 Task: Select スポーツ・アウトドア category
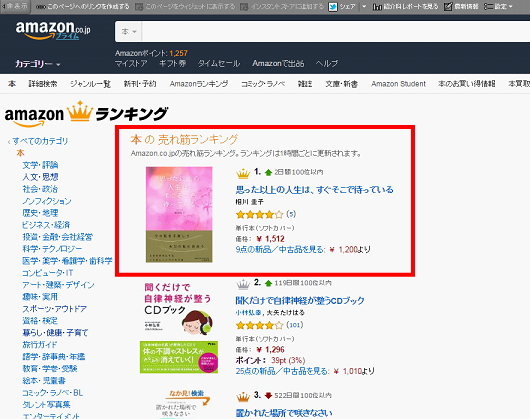click(x=54, y=309)
